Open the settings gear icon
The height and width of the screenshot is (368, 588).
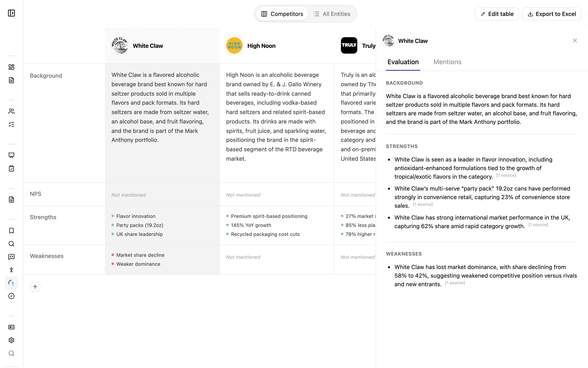pos(11,340)
